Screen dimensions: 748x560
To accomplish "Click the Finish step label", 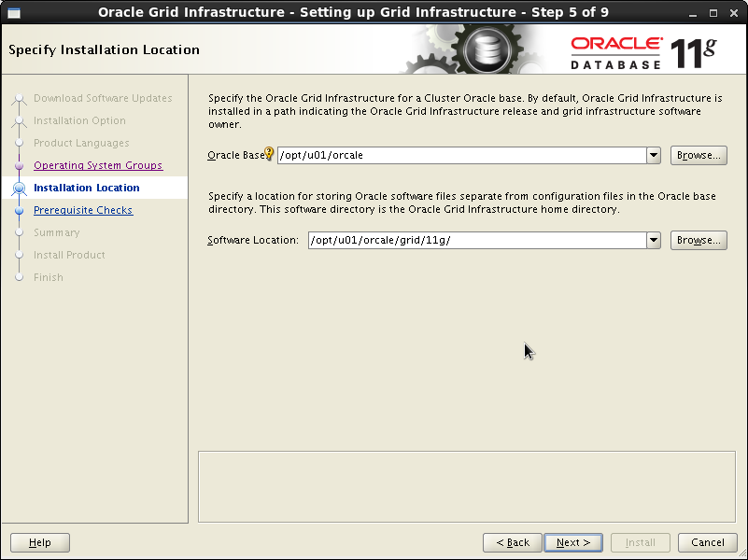I will [x=49, y=277].
